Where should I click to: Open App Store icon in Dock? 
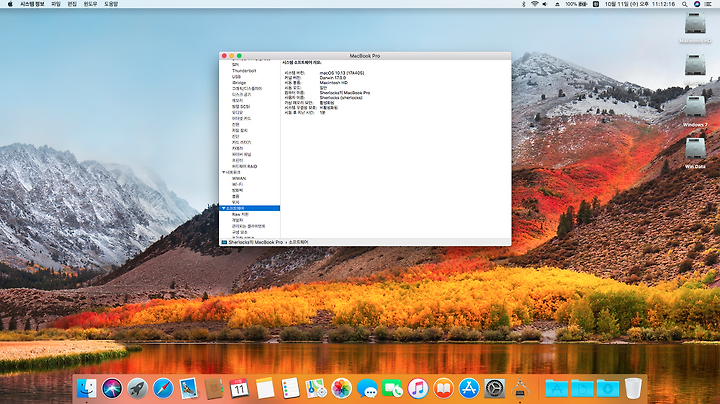click(469, 389)
